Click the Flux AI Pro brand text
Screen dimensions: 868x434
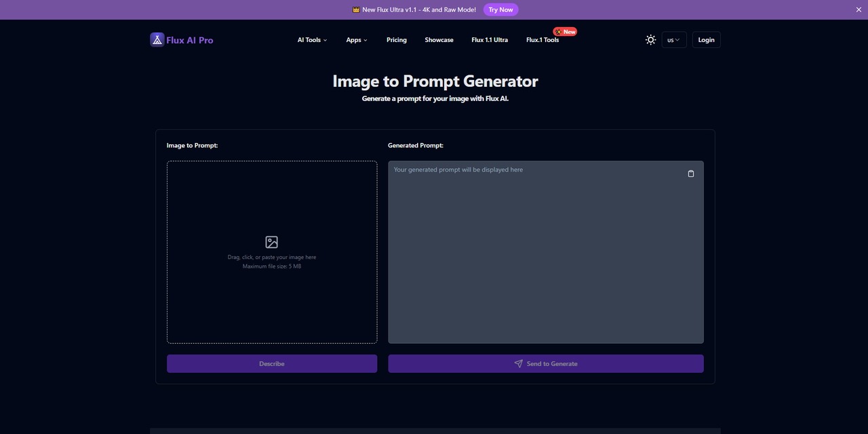[x=190, y=40]
